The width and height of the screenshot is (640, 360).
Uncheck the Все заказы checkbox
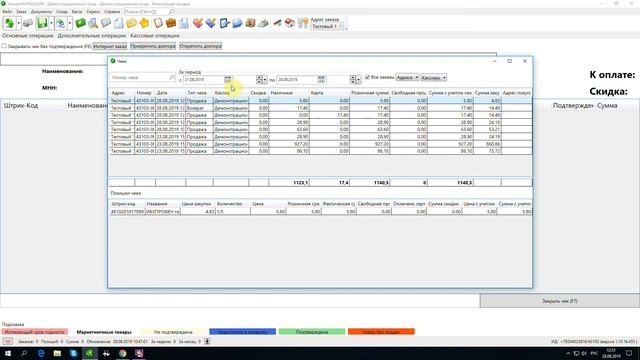367,77
